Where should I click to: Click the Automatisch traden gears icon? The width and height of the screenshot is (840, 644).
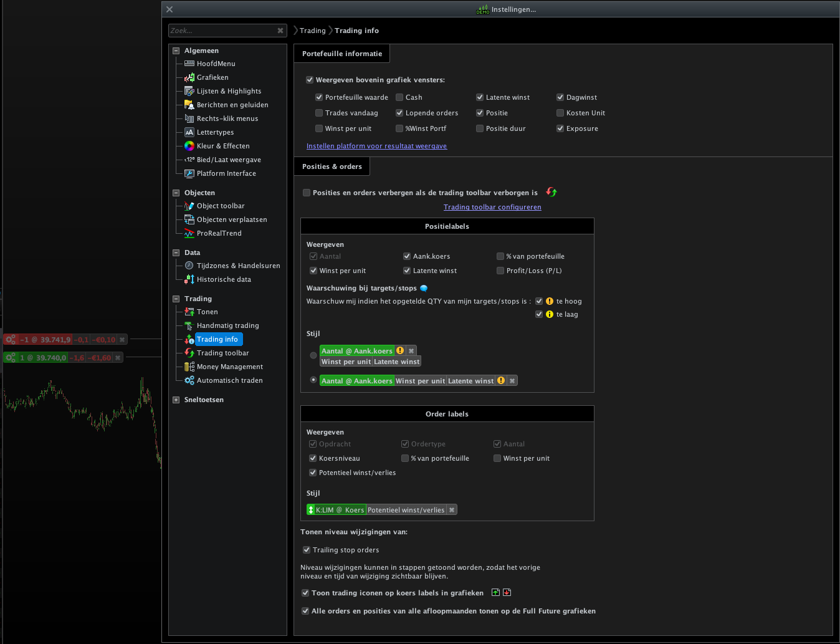pos(189,380)
